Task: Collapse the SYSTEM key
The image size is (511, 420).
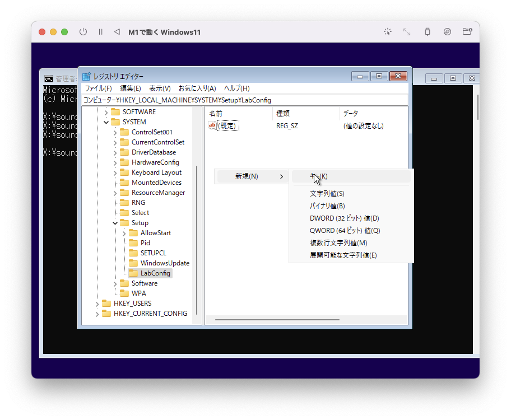Action: pos(106,122)
